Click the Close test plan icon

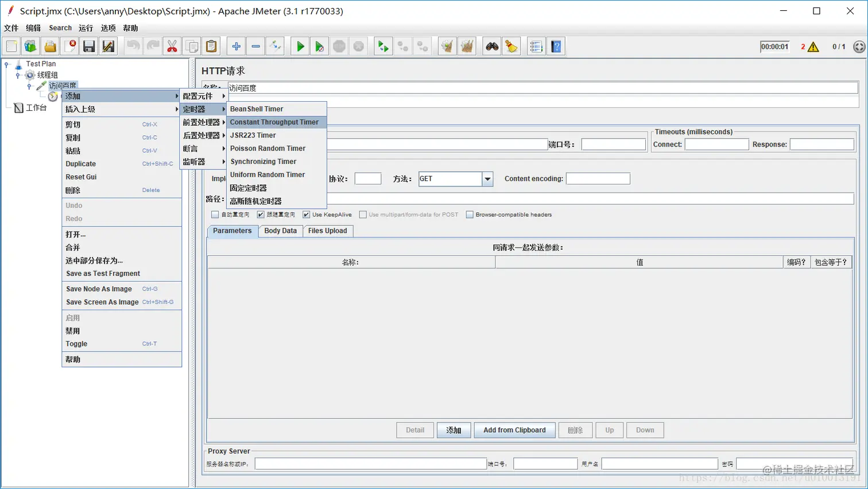(70, 47)
